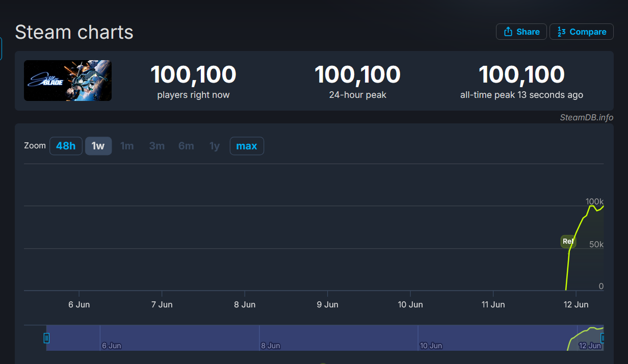
Task: Click the compare numbers icon
Action: [562, 32]
